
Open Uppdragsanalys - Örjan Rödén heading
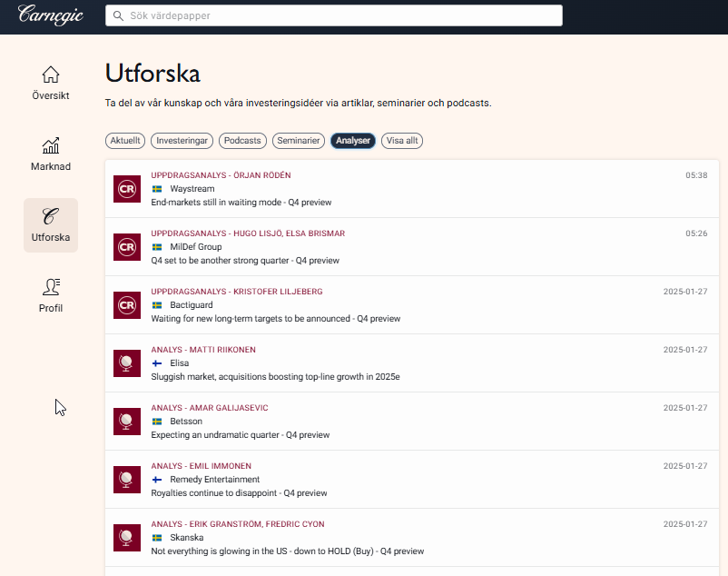[221, 175]
